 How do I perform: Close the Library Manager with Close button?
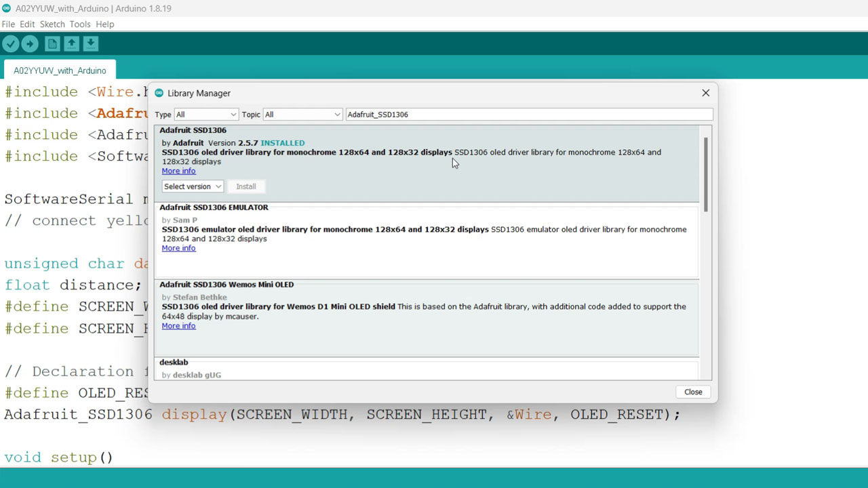click(x=693, y=392)
